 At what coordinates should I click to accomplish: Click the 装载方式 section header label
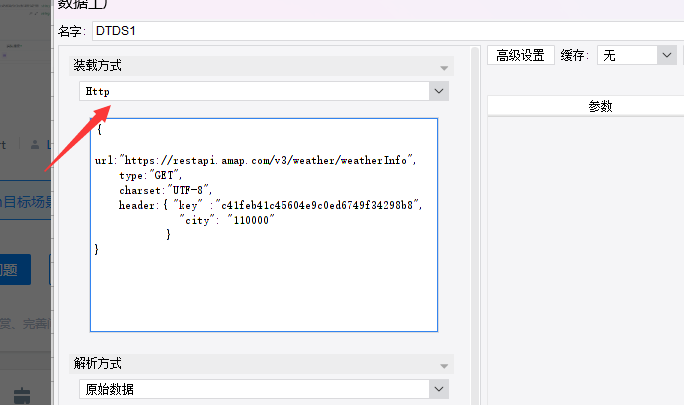point(97,65)
